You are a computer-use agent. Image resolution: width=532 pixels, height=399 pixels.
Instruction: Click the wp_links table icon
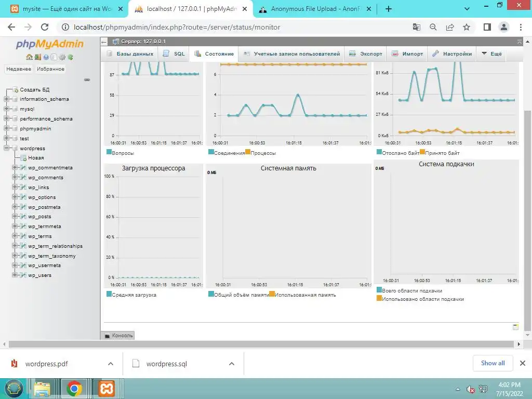(x=23, y=187)
